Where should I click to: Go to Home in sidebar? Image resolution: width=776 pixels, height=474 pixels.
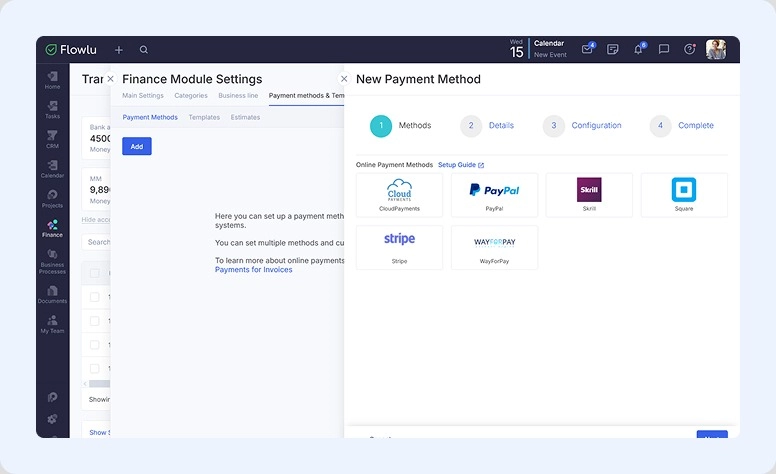point(52,80)
